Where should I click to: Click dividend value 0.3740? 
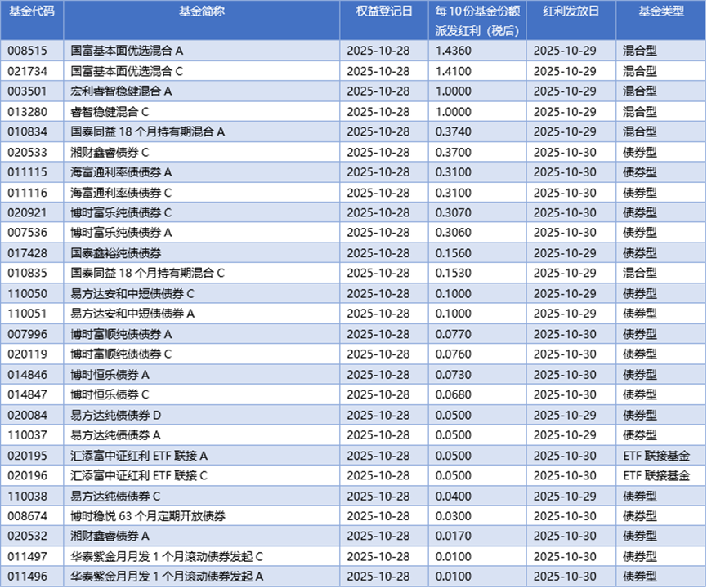[x=453, y=131]
